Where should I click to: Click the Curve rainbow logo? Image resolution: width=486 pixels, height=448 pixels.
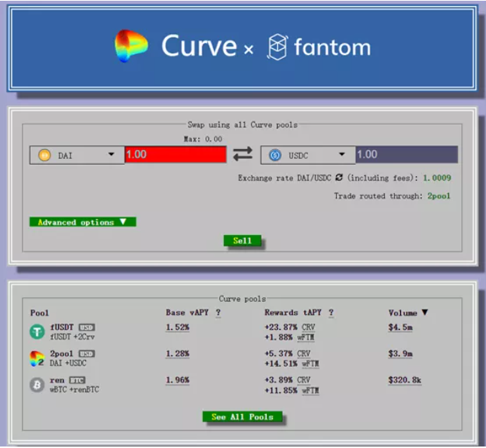(132, 47)
